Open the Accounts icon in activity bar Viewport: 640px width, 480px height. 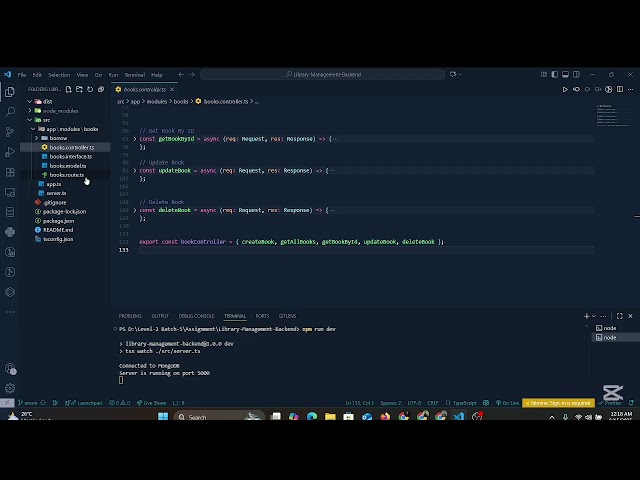click(x=10, y=369)
